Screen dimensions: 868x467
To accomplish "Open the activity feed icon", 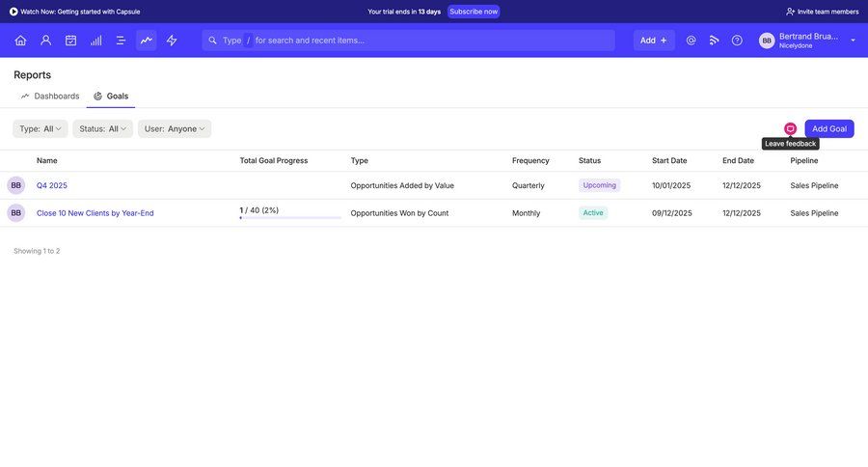I will (714, 41).
